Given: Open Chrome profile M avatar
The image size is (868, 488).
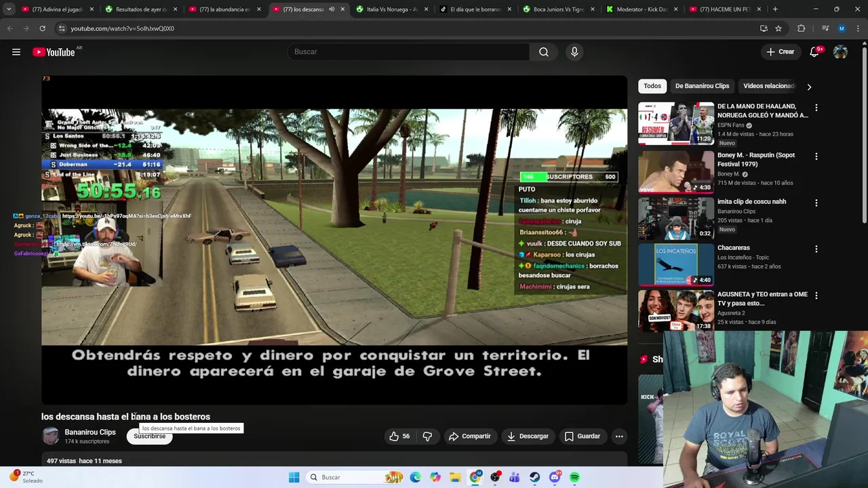Looking at the screenshot, I should pos(842,28).
